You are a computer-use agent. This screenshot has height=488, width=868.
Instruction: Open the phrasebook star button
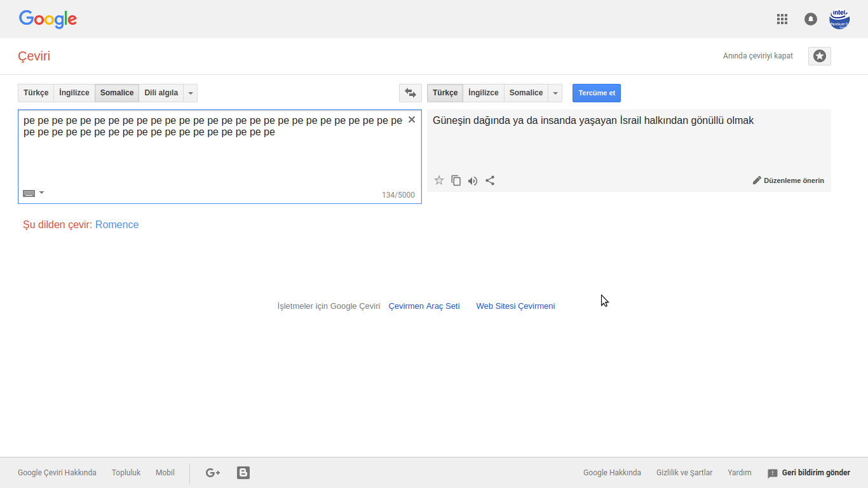point(820,56)
